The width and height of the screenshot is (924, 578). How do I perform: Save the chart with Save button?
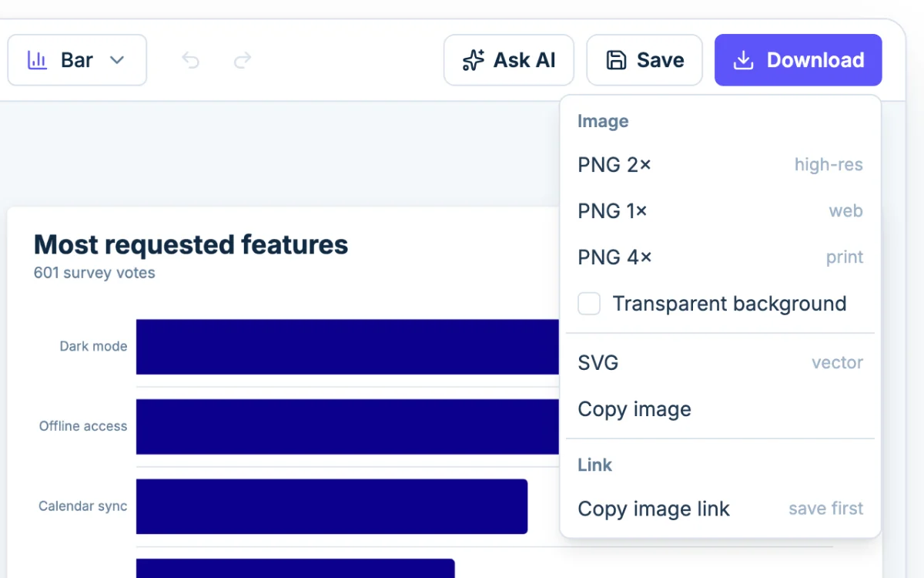(644, 60)
